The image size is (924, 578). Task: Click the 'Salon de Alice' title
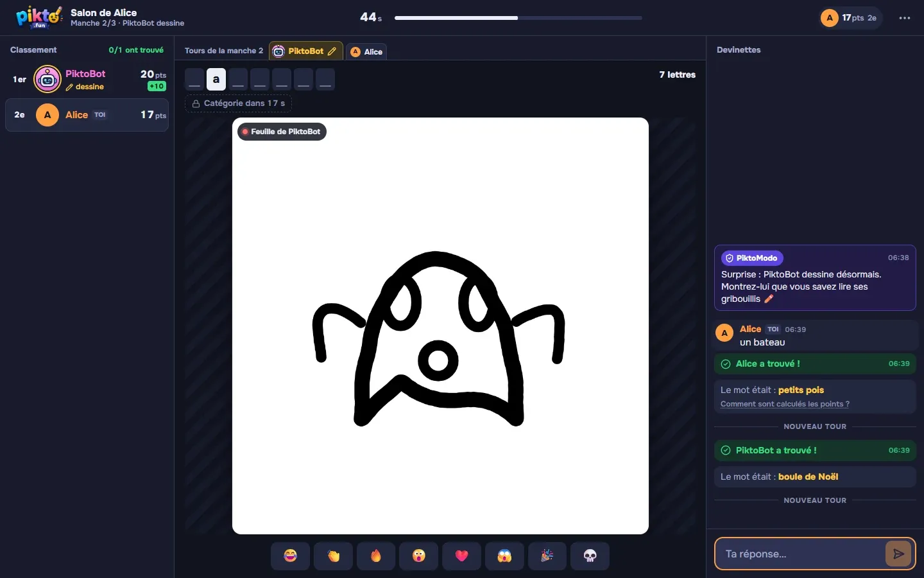point(103,12)
